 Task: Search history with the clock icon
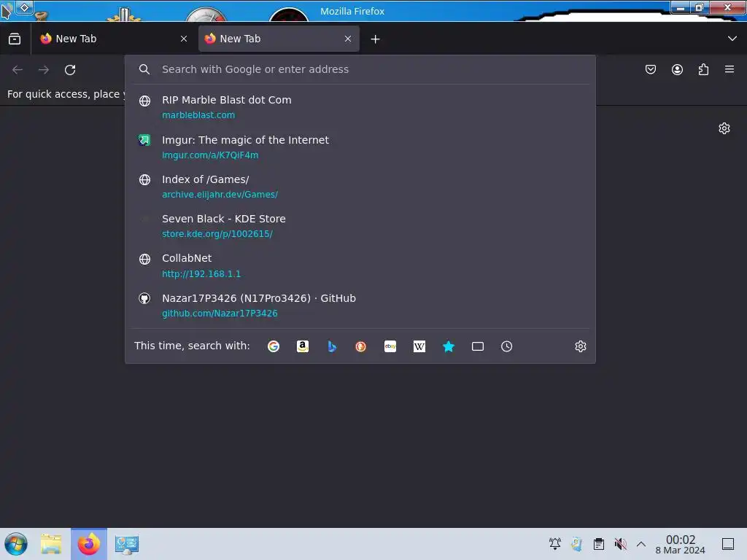(506, 346)
